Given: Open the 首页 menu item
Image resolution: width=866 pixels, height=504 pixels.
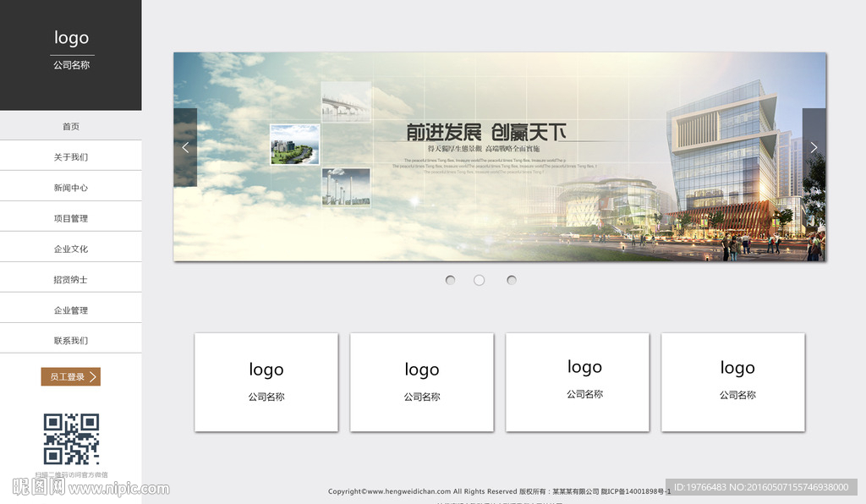Looking at the screenshot, I should point(71,126).
